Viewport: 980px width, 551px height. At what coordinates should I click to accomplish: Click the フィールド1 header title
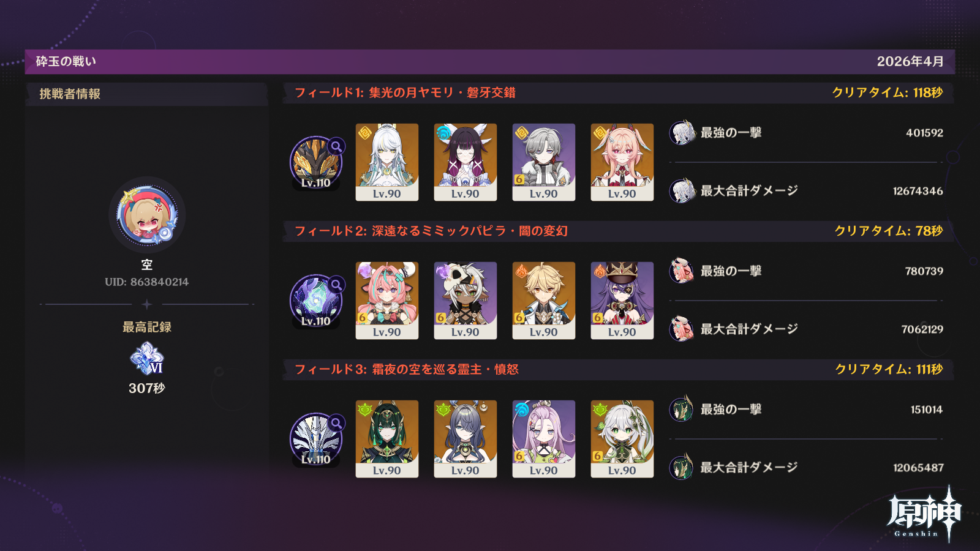pyautogui.click(x=405, y=92)
